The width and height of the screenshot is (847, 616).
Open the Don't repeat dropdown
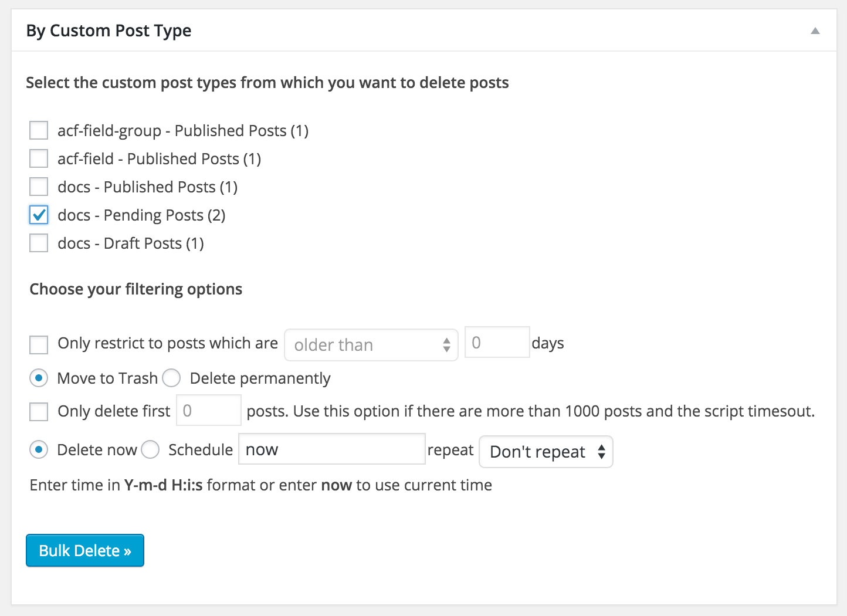[546, 452]
